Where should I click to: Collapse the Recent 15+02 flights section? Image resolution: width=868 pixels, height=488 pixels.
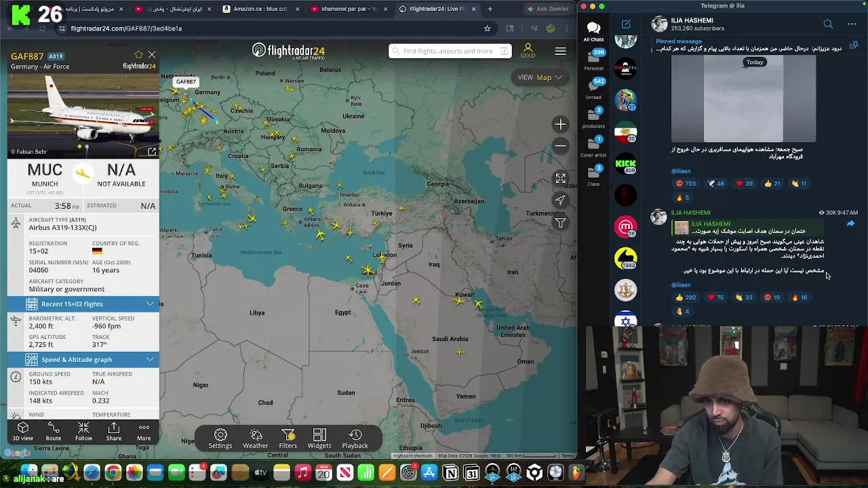[x=83, y=304]
